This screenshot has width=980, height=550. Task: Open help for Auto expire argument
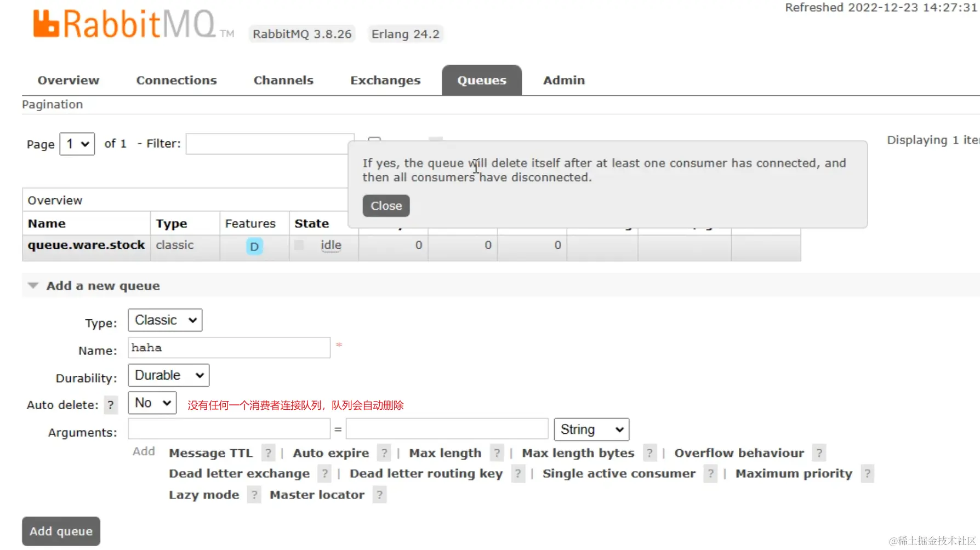[x=384, y=453]
